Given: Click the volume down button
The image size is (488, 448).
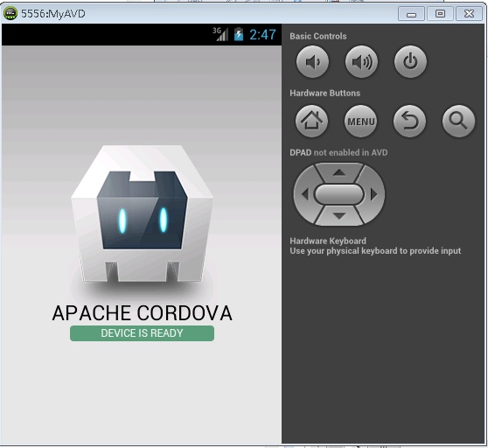Looking at the screenshot, I should [312, 61].
